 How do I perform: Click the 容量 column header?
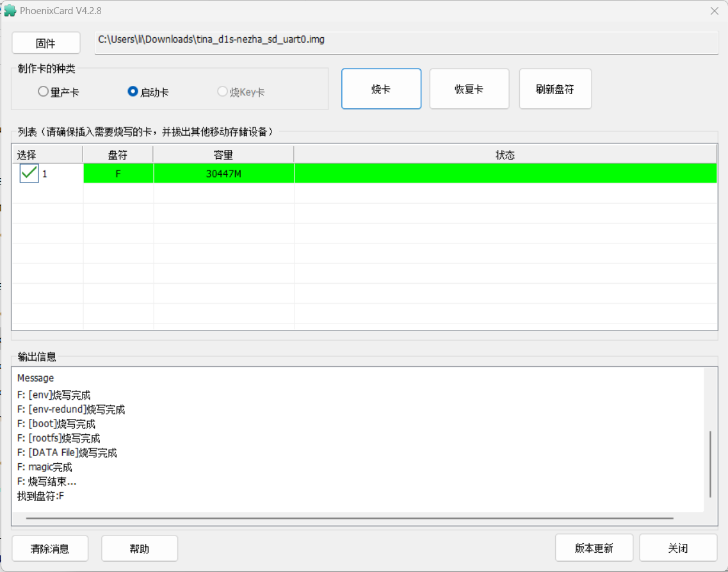tap(223, 154)
